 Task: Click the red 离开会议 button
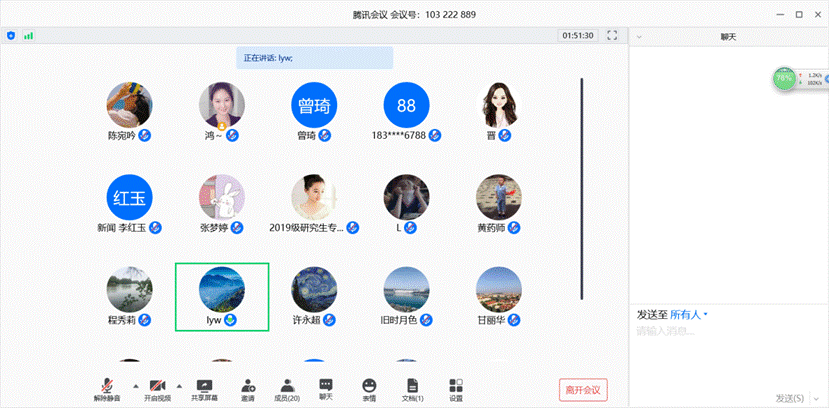coord(583,389)
